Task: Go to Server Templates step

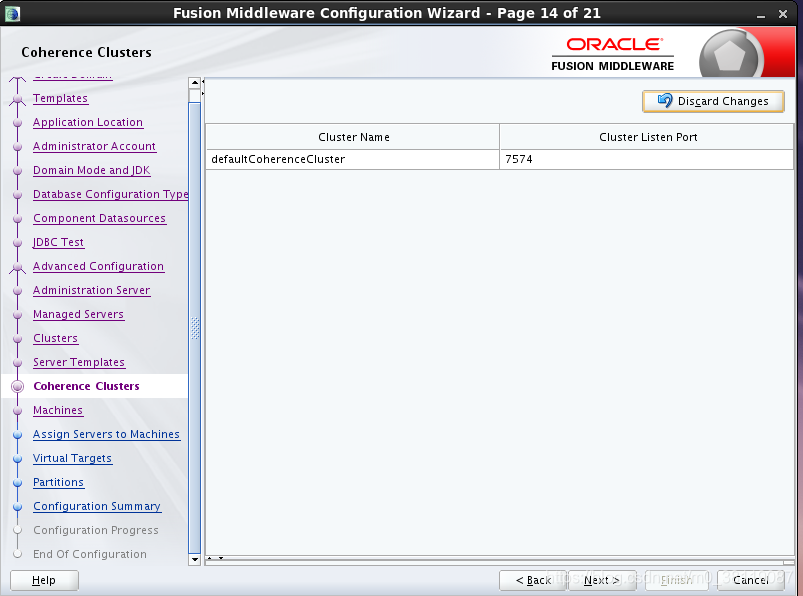Action: [79, 363]
